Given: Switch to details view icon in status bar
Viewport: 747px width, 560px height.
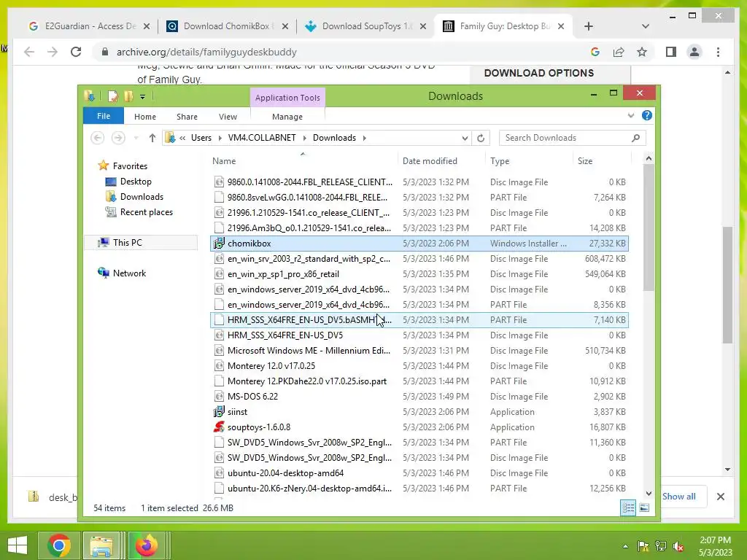Looking at the screenshot, I should pyautogui.click(x=628, y=507).
